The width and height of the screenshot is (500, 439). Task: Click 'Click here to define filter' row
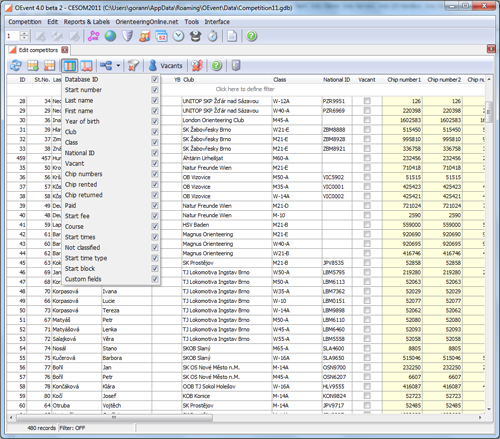coord(245,89)
